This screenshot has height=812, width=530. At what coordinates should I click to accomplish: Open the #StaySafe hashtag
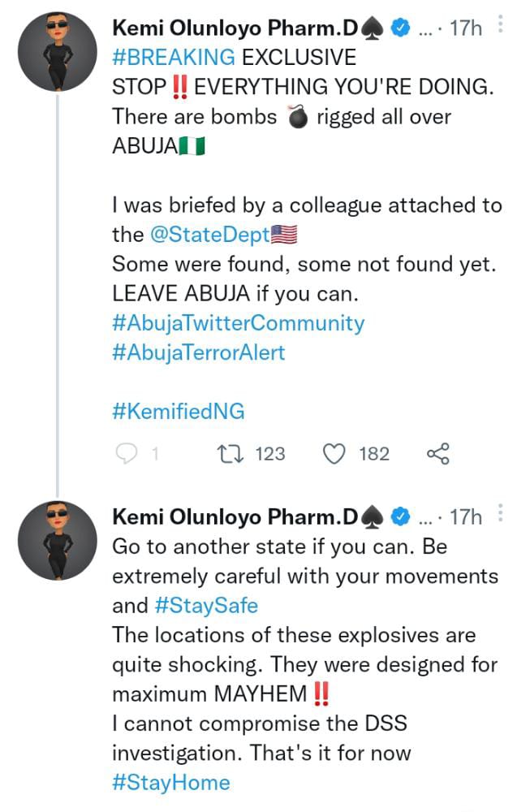click(x=205, y=606)
